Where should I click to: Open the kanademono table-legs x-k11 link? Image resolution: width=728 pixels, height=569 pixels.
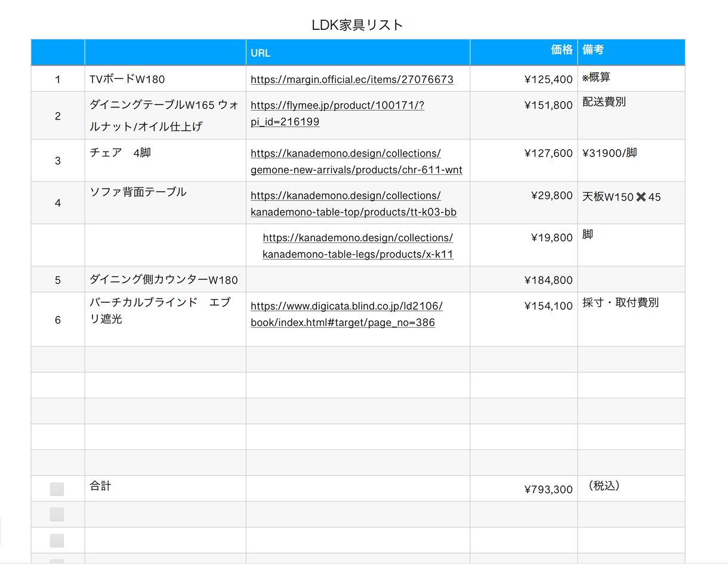[x=358, y=246]
